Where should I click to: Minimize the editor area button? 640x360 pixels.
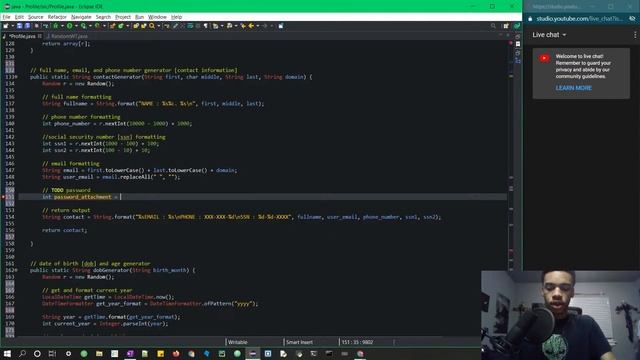501,36
